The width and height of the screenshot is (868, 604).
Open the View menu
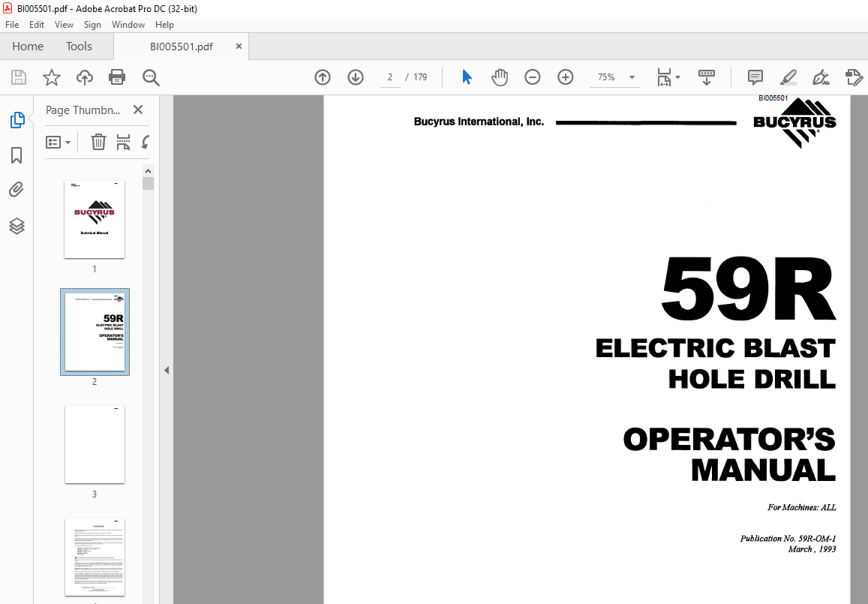tap(64, 25)
